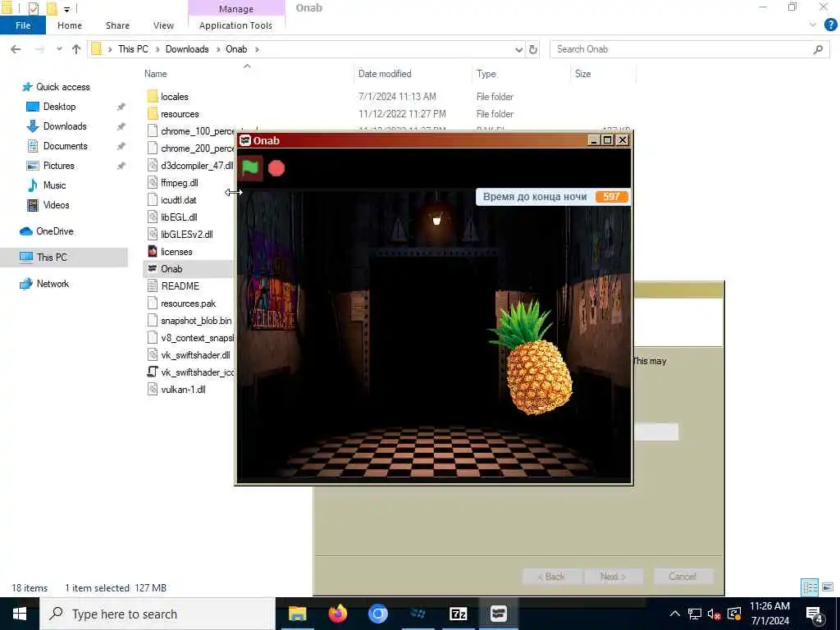Click the pineapple in the Onab game
Image resolution: width=840 pixels, height=630 pixels.
pyautogui.click(x=532, y=358)
